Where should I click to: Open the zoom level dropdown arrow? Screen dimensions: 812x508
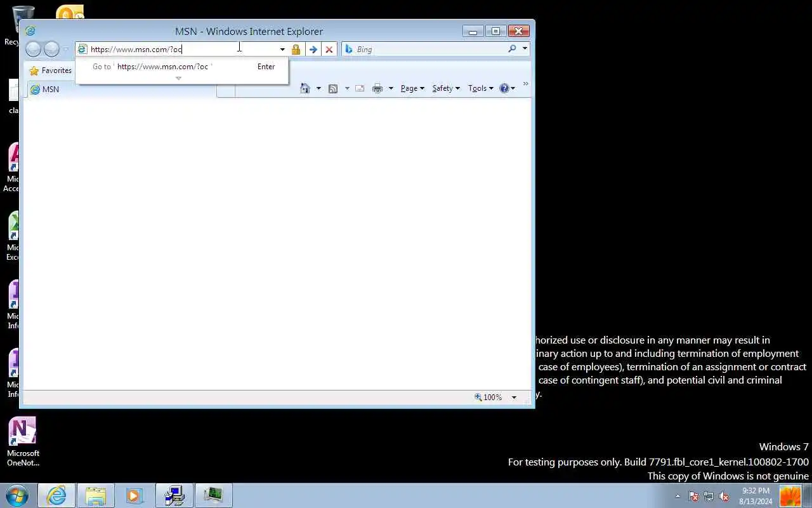coord(514,398)
